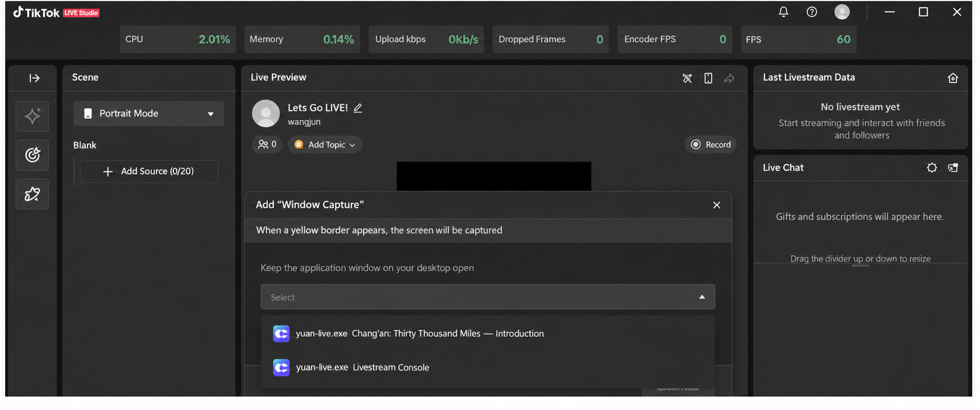Open the sparkle effects sidebar icon
980x410 pixels.
pyautogui.click(x=32, y=116)
